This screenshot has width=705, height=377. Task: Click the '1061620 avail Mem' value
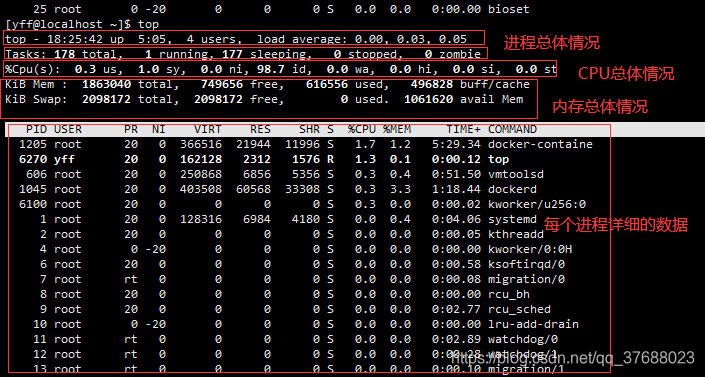[x=464, y=99]
